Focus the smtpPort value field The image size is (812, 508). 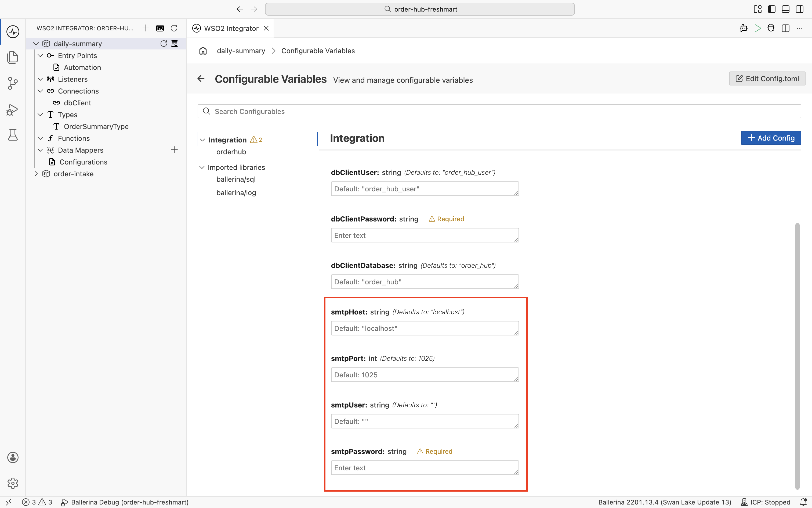(425, 375)
